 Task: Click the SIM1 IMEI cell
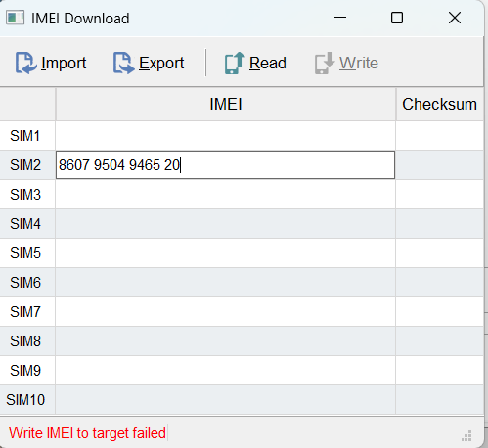point(226,136)
